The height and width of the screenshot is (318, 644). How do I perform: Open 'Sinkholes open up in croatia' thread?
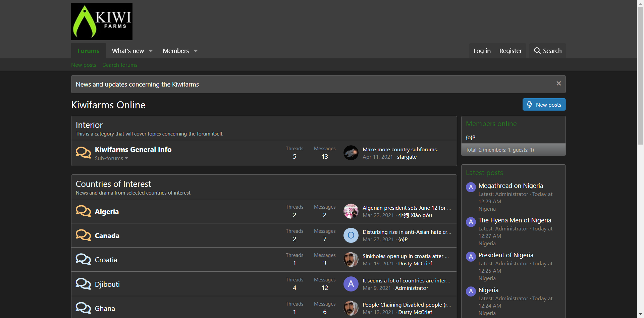[406, 256]
